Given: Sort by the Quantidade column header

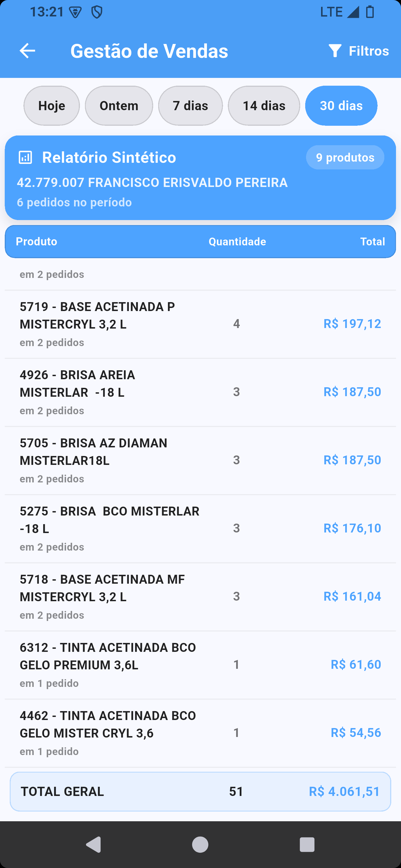Looking at the screenshot, I should pos(238,241).
